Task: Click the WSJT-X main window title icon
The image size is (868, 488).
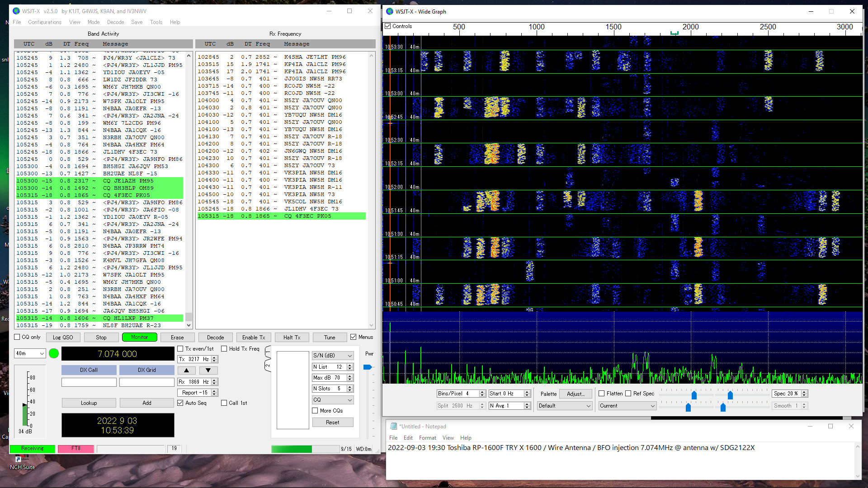Action: 16,11
